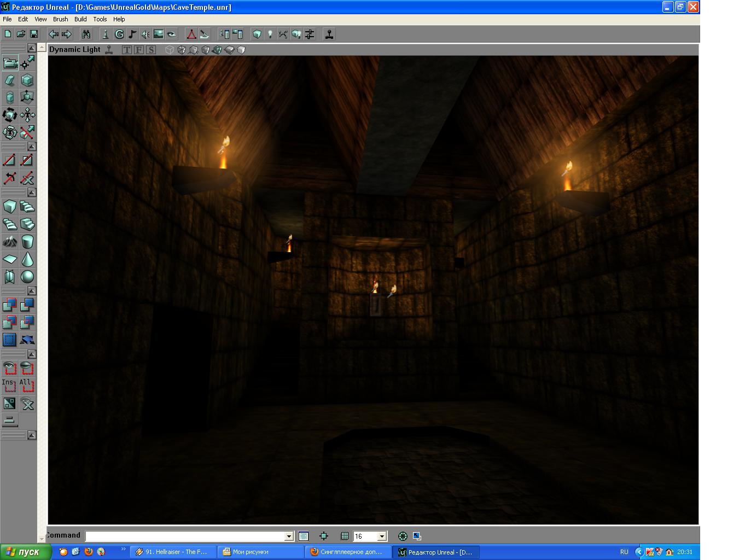Open the Actor Class browser pawn icon

[x=106, y=34]
